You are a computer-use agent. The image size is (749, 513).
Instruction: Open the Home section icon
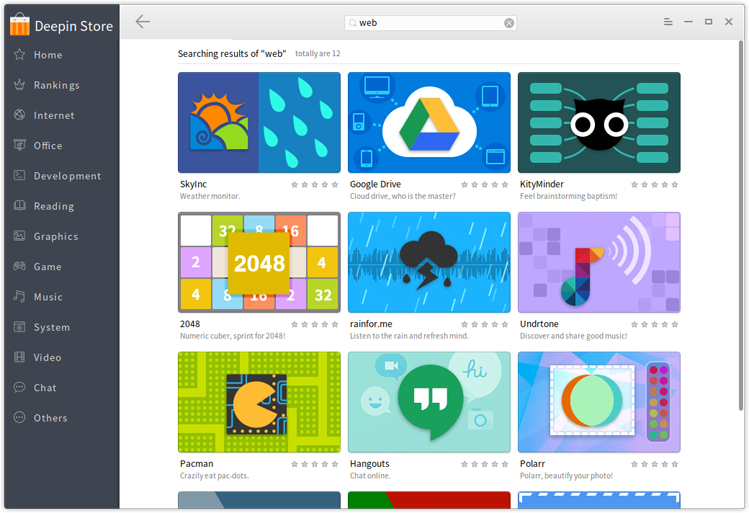pyautogui.click(x=19, y=55)
